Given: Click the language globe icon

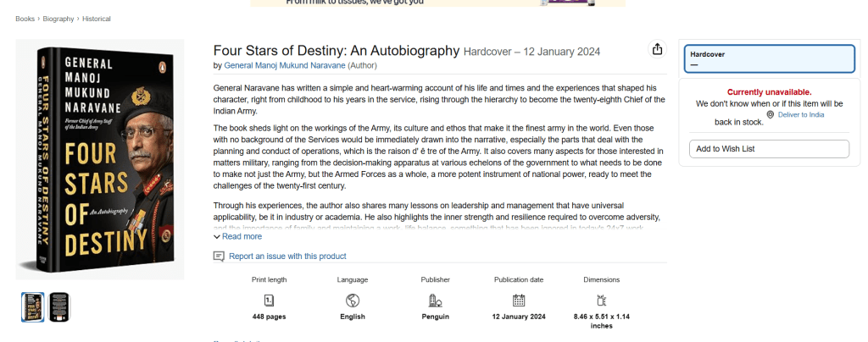Looking at the screenshot, I should tap(352, 300).
